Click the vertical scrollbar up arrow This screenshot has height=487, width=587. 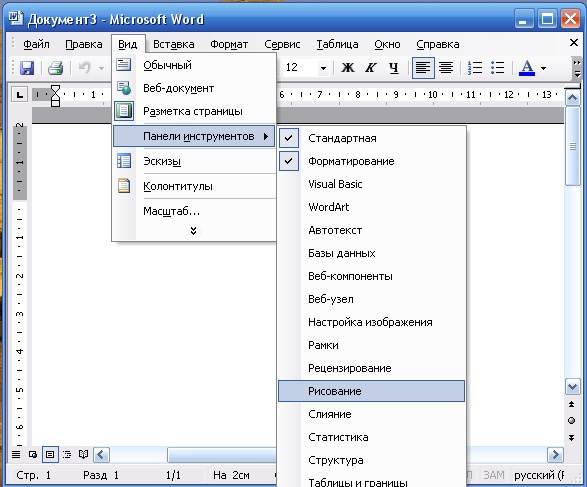pos(572,98)
